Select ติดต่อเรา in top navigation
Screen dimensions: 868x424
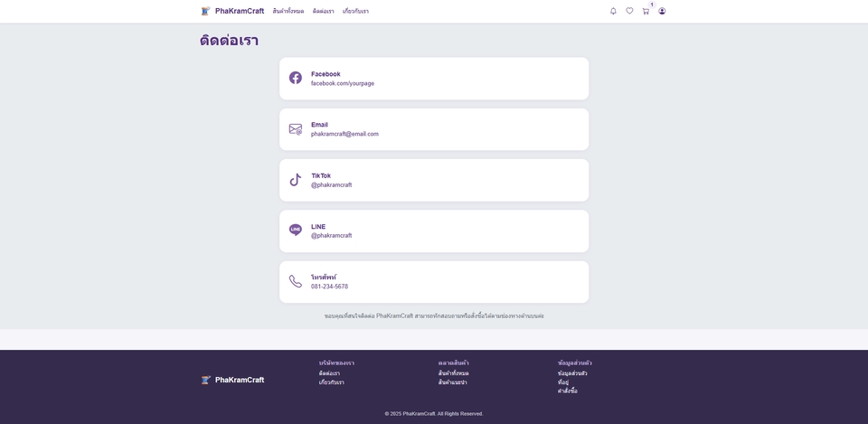(x=323, y=12)
